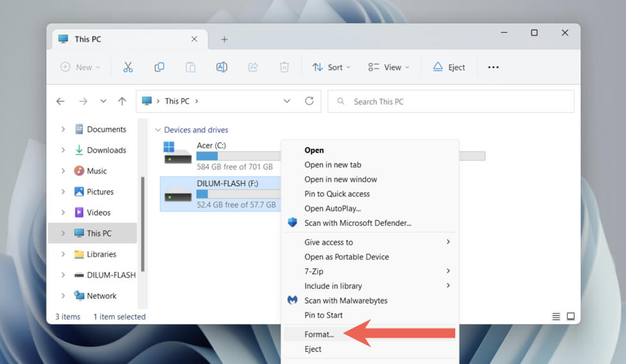Open the Sort dropdown
The width and height of the screenshot is (626, 364).
click(x=331, y=67)
